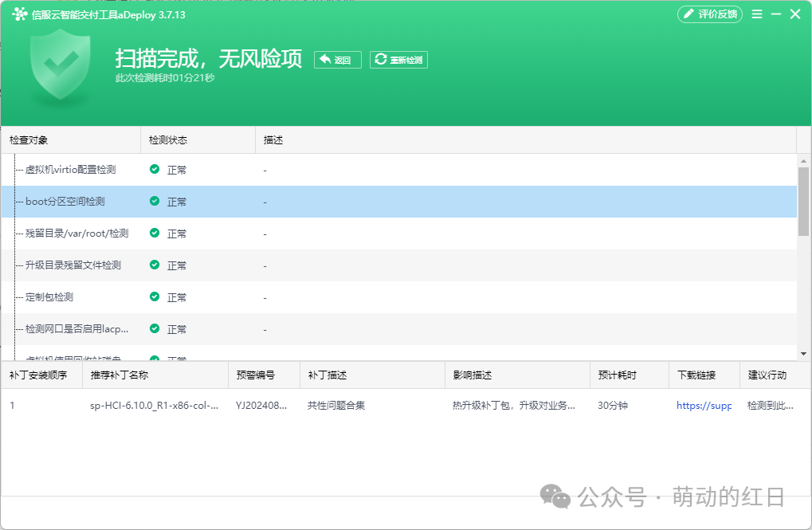Select the 残留目录/var/root/检测 tree item
Viewport: 812px width, 530px height.
76,234
